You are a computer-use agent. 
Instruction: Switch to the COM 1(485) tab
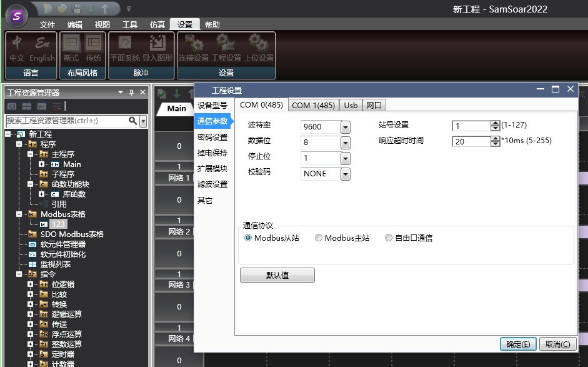pos(314,105)
